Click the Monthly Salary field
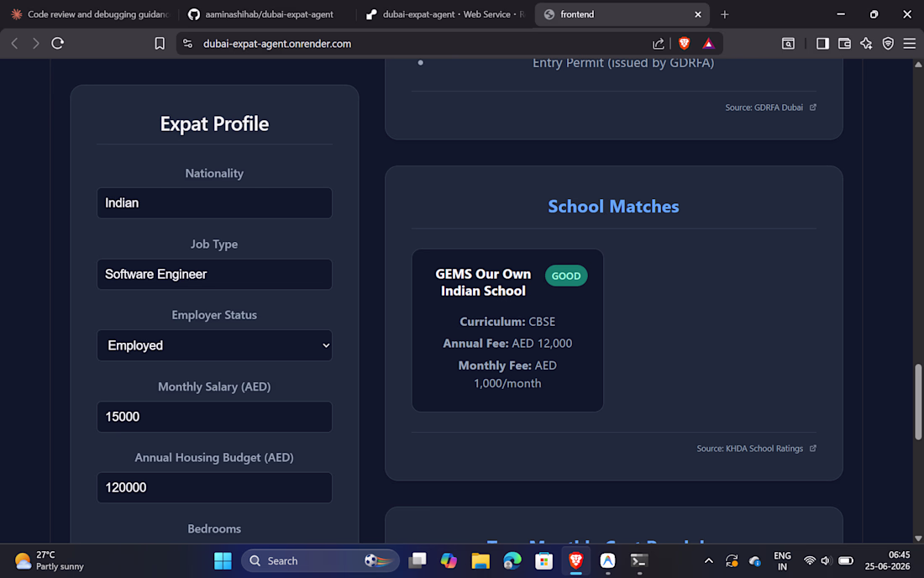This screenshot has width=924, height=578. (214, 417)
